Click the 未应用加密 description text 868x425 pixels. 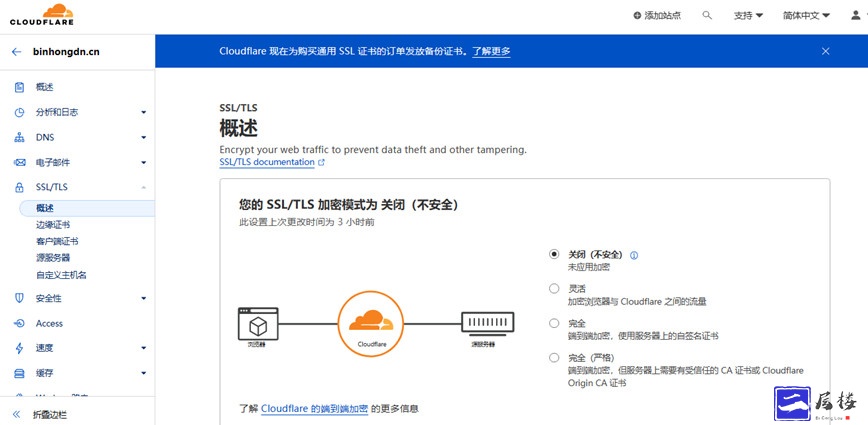coord(589,267)
